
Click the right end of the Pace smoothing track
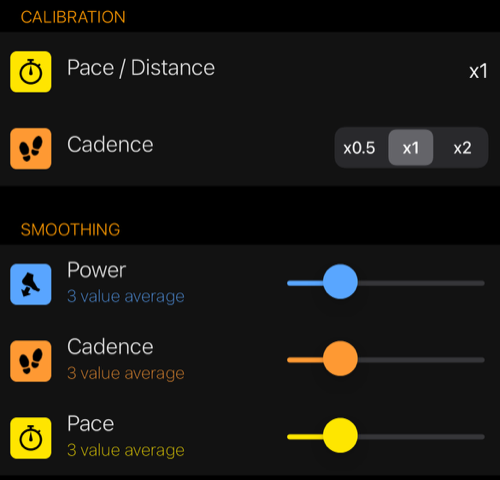(480, 437)
